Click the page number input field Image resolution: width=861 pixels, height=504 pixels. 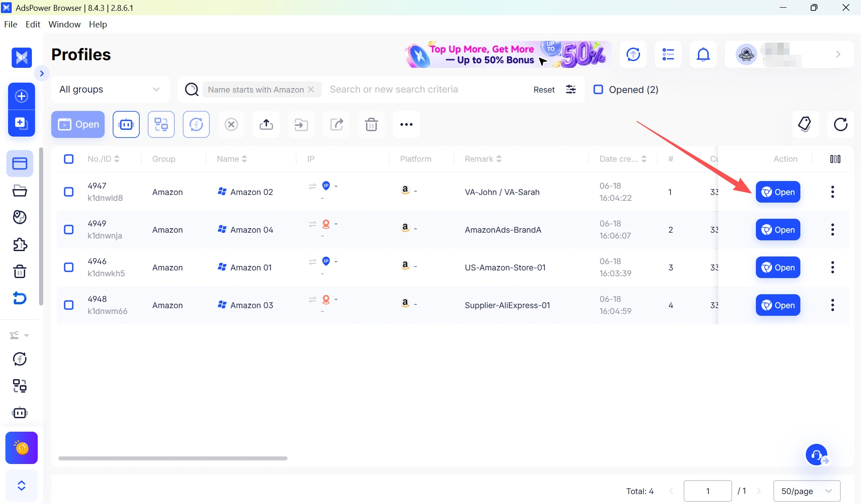(x=707, y=491)
